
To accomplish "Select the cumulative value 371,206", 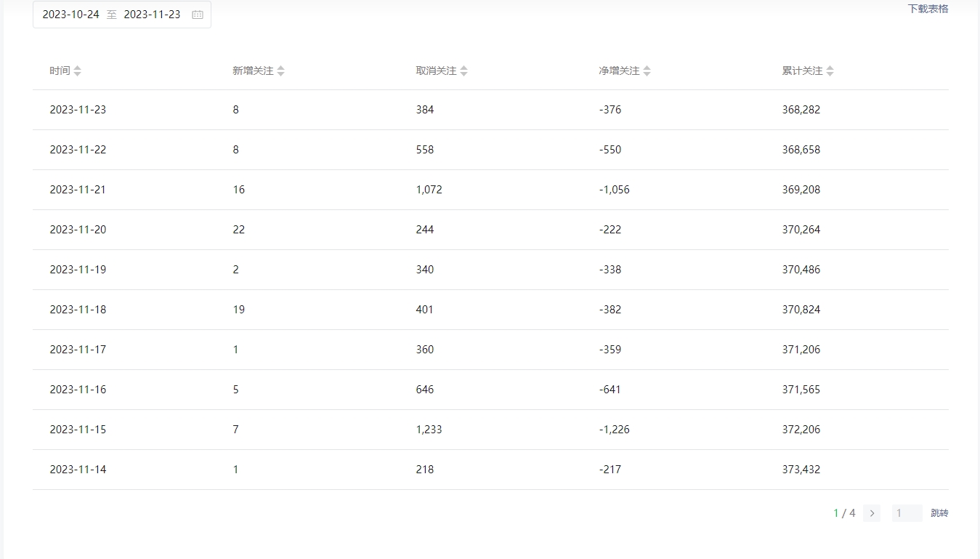I will [801, 350].
